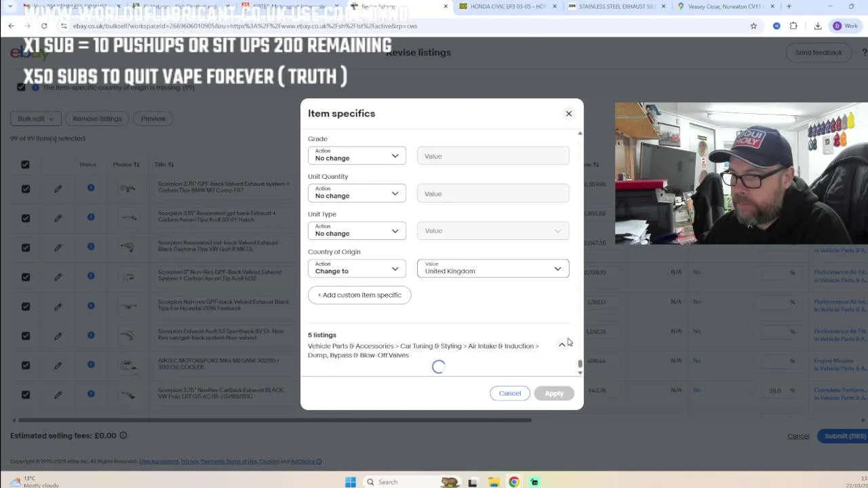Open the Unit Quantity action dropdown

coord(357,193)
